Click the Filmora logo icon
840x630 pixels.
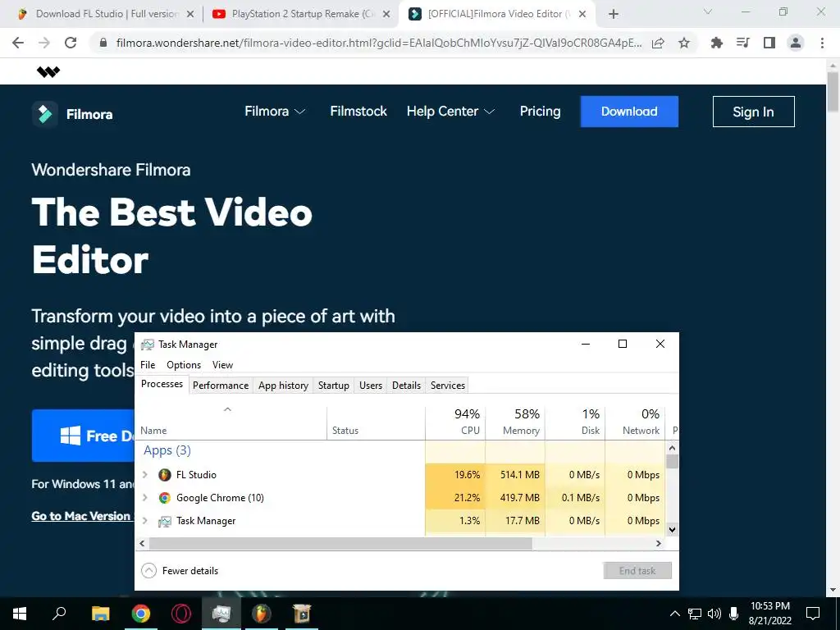point(45,113)
